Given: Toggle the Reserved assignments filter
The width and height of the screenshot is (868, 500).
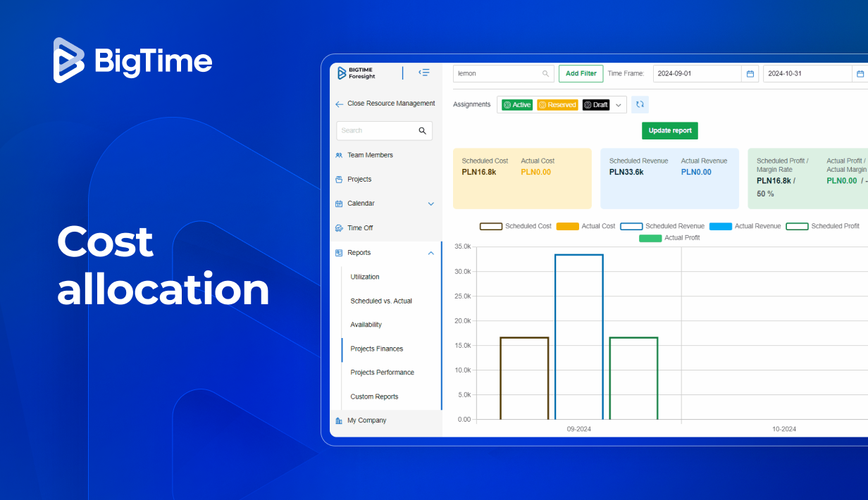Looking at the screenshot, I should [557, 105].
